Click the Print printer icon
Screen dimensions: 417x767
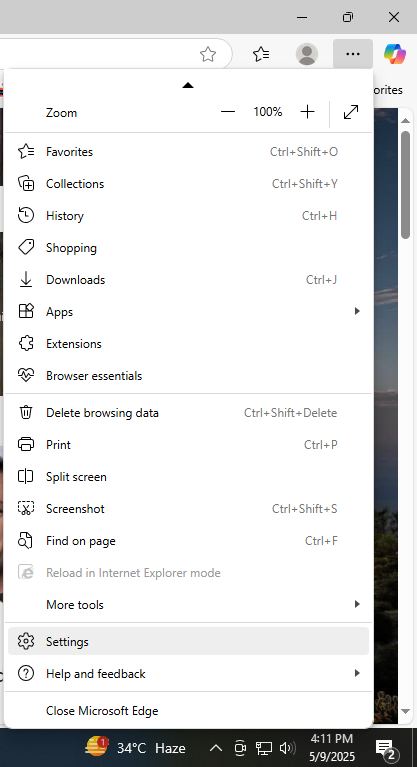[26, 445]
